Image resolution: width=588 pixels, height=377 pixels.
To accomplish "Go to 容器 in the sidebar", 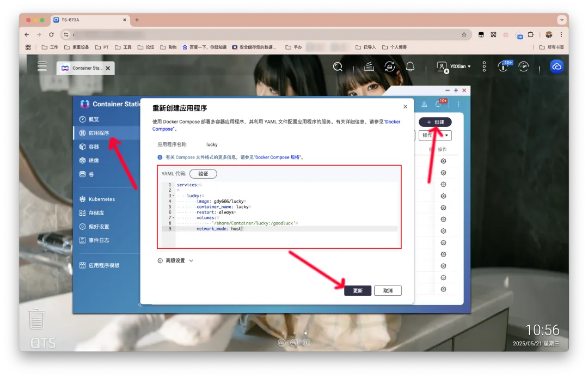I will point(94,147).
